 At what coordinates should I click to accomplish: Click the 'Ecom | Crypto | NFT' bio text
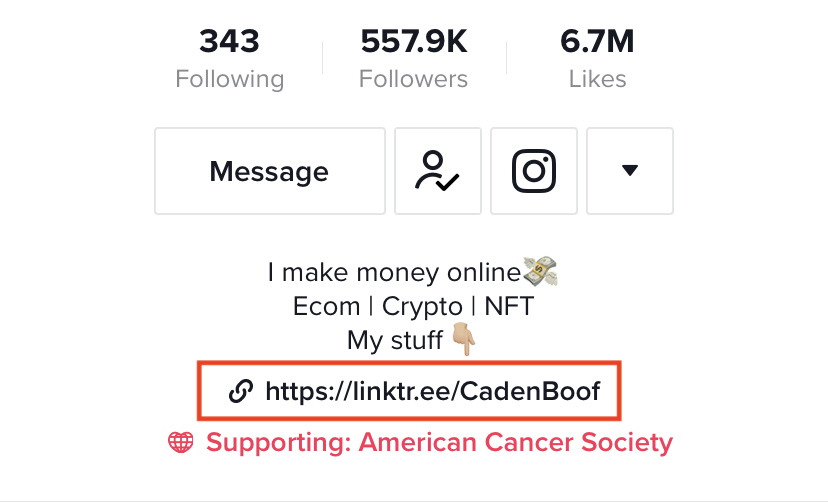pyautogui.click(x=413, y=306)
